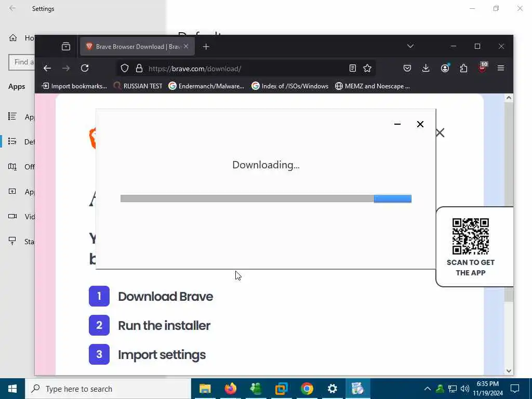Select Video playback in Settings sidebar
The image size is (532, 399).
tap(21, 217)
